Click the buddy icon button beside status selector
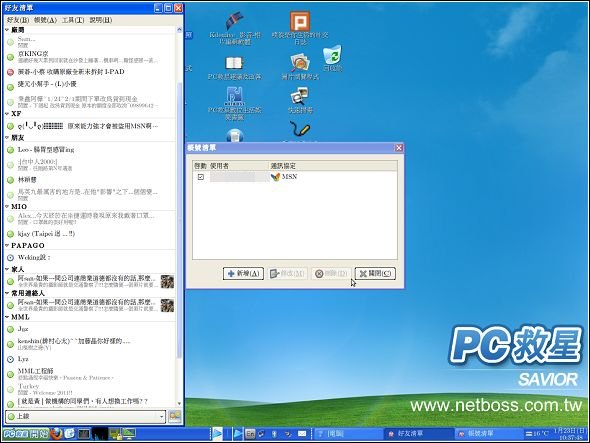The width and height of the screenshot is (590, 443). pos(175,416)
